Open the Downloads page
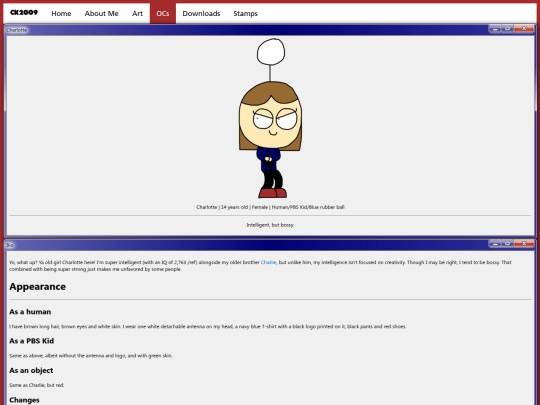 pyautogui.click(x=201, y=13)
